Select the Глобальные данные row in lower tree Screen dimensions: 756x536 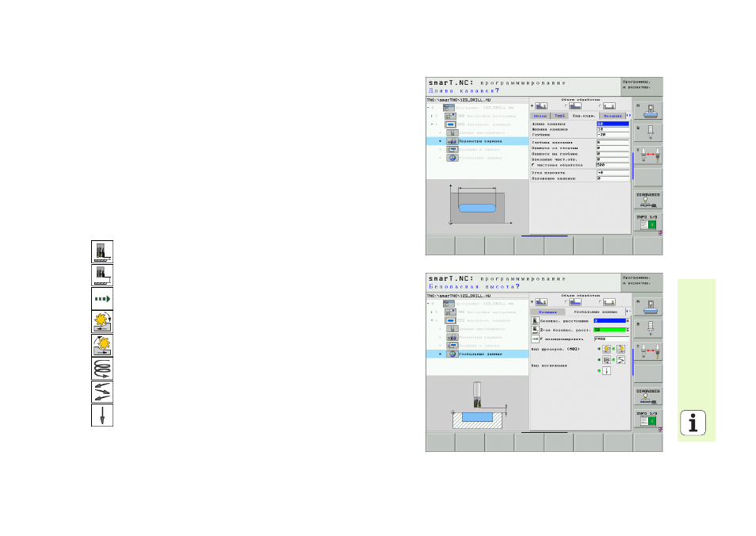pyautogui.click(x=477, y=354)
